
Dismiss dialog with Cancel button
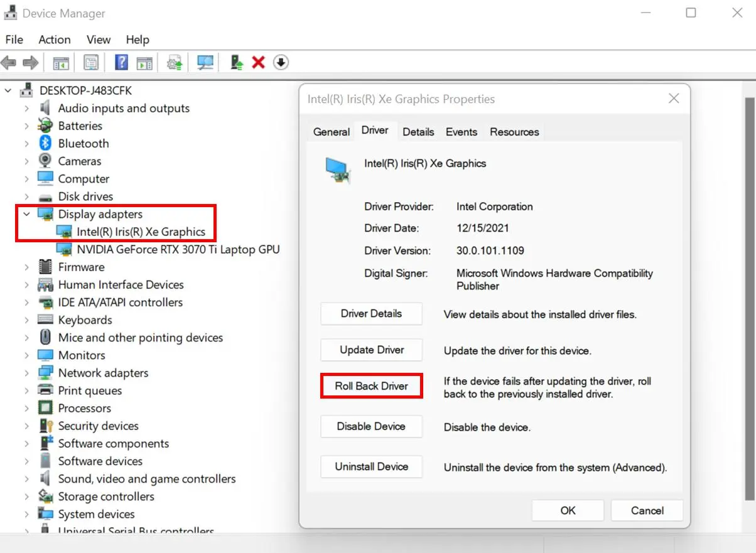coord(647,510)
